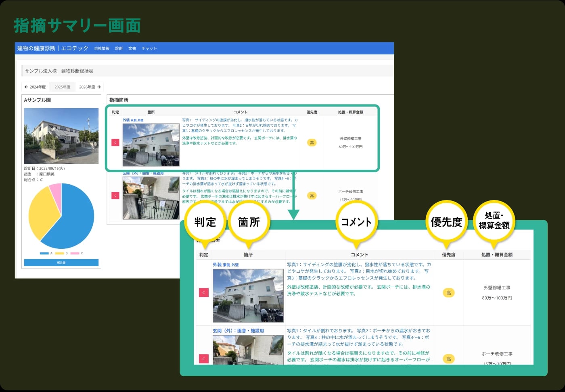Click the yellow 高 priority badge on 外装 row
Image resolution: width=565 pixels, height=392 pixels.
pos(312,143)
